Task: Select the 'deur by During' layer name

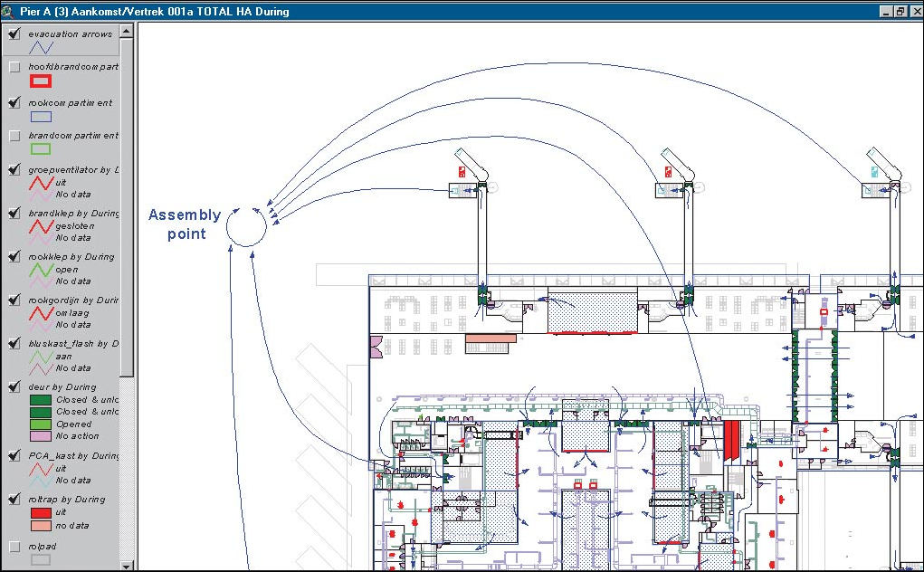Action: click(62, 387)
